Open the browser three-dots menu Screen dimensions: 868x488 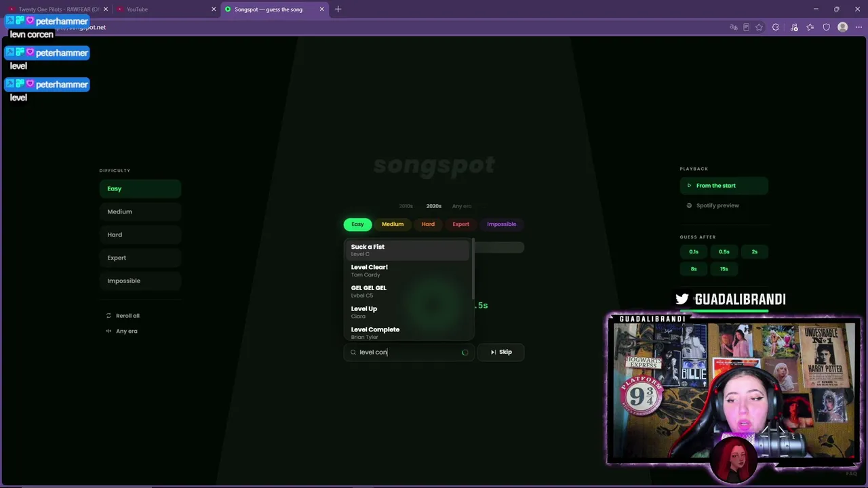[x=859, y=27]
